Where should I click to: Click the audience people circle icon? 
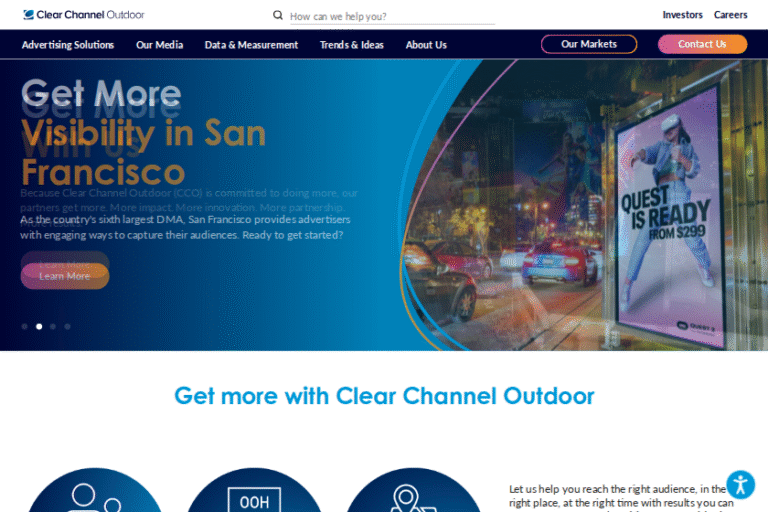[94, 495]
